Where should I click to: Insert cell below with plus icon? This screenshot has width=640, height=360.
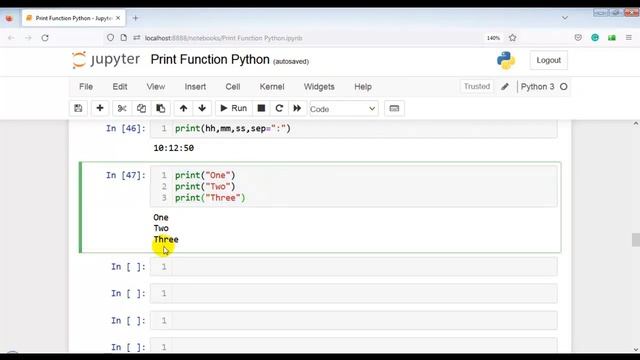(100, 109)
